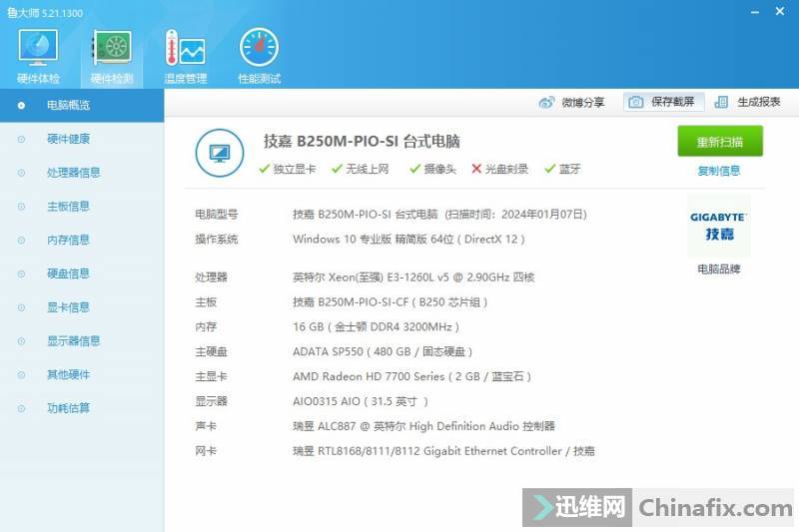Click the Xeon E3-1260L v5 processor value
The height and width of the screenshot is (532, 799).
tap(413, 277)
